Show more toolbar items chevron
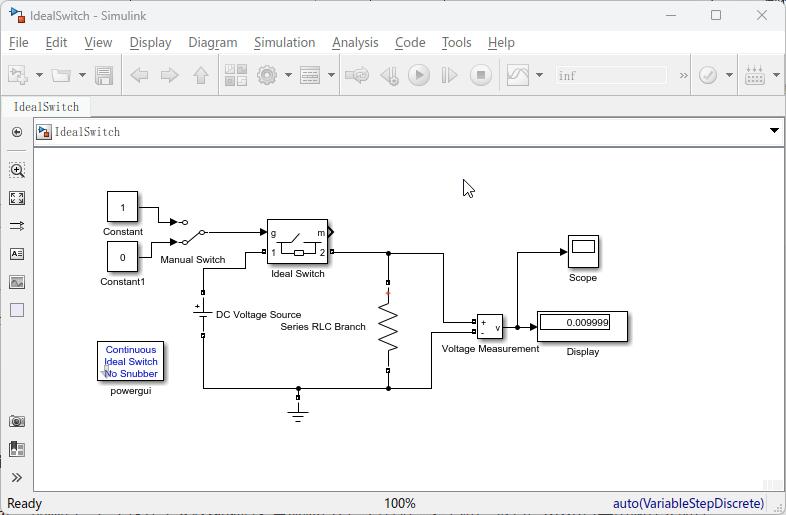Viewport: 786px width, 515px height. tap(684, 76)
